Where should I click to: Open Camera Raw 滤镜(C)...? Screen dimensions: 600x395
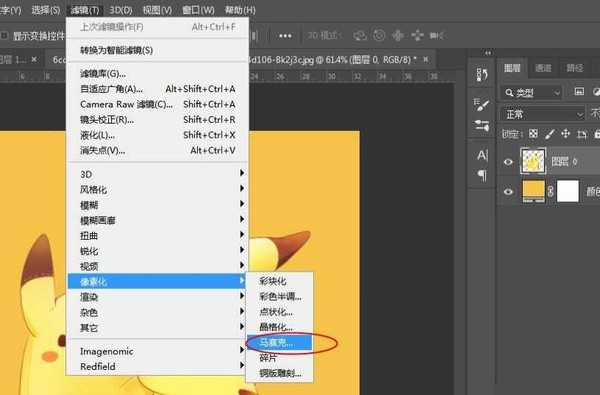tap(157, 104)
